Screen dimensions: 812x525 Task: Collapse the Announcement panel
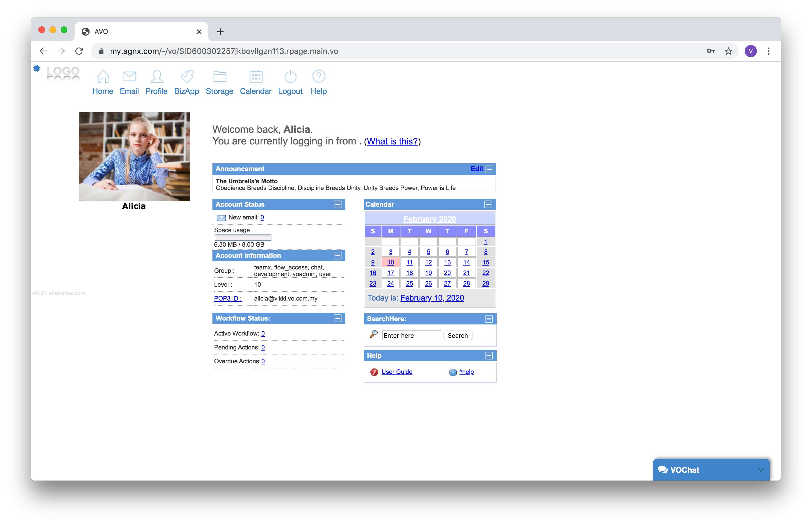[x=489, y=169]
